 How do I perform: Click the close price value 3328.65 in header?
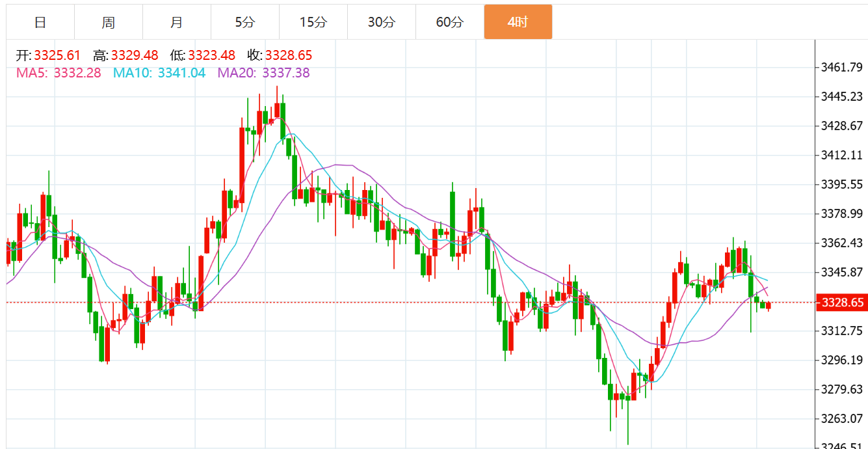pyautogui.click(x=289, y=56)
